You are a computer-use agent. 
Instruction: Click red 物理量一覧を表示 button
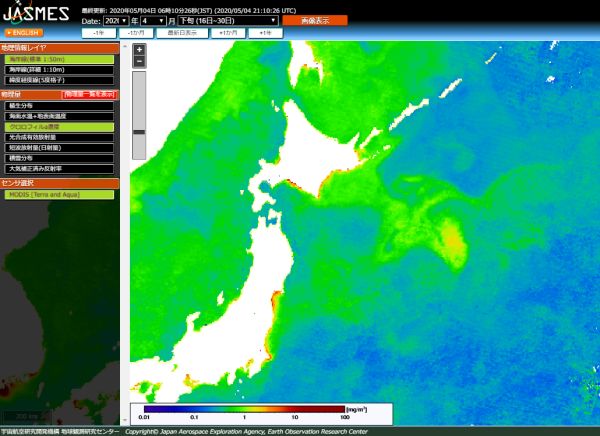[90, 95]
